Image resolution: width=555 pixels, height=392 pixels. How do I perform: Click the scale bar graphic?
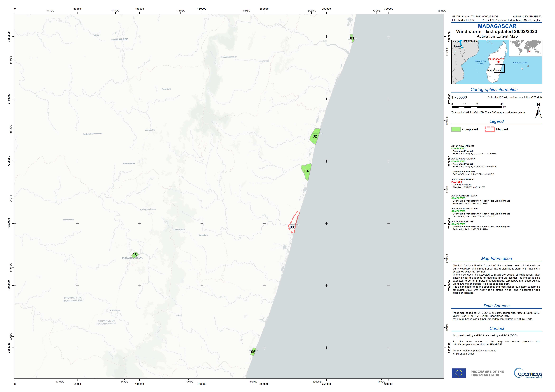click(x=477, y=107)
